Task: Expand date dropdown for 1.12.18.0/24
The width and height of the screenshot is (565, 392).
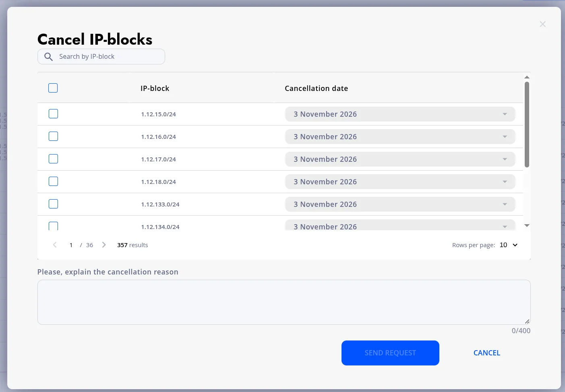Action: click(400, 182)
